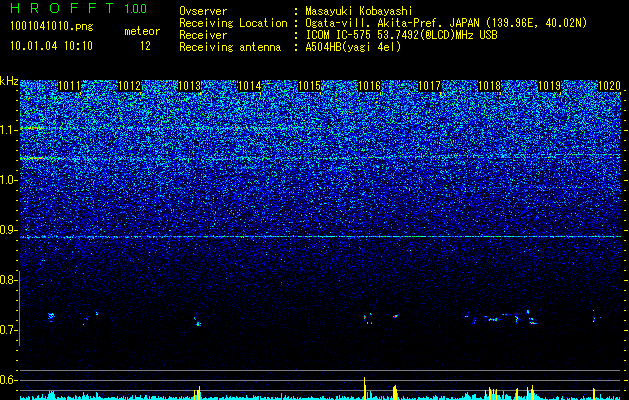This screenshot has width=629, height=400.
Task: Click the HROFFT title text
Action: [x=62, y=8]
